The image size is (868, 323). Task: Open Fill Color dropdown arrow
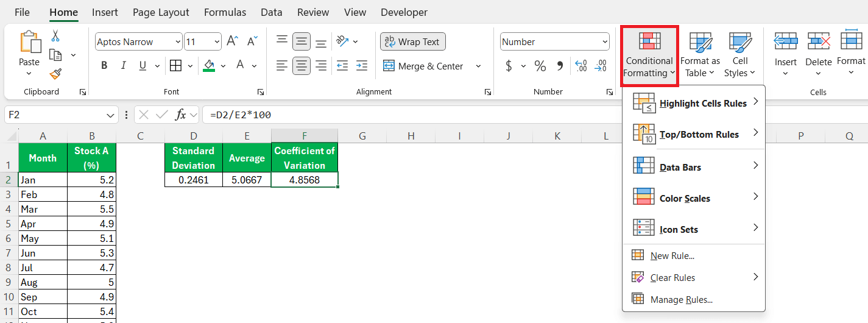pos(223,66)
